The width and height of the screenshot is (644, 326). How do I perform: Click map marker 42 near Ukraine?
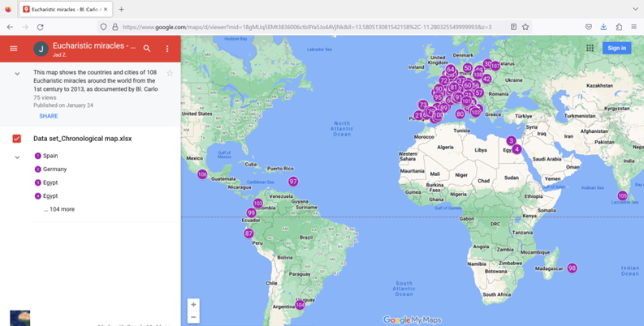(486, 79)
